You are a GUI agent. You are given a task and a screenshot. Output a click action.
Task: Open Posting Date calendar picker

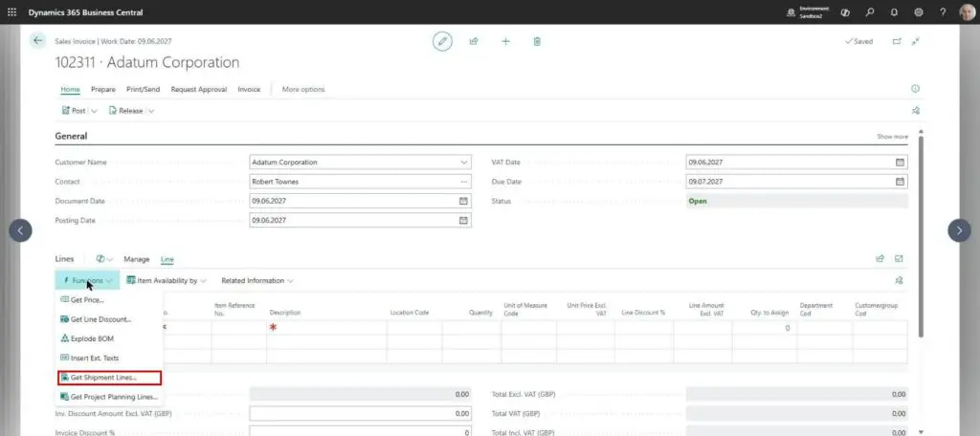tap(464, 221)
